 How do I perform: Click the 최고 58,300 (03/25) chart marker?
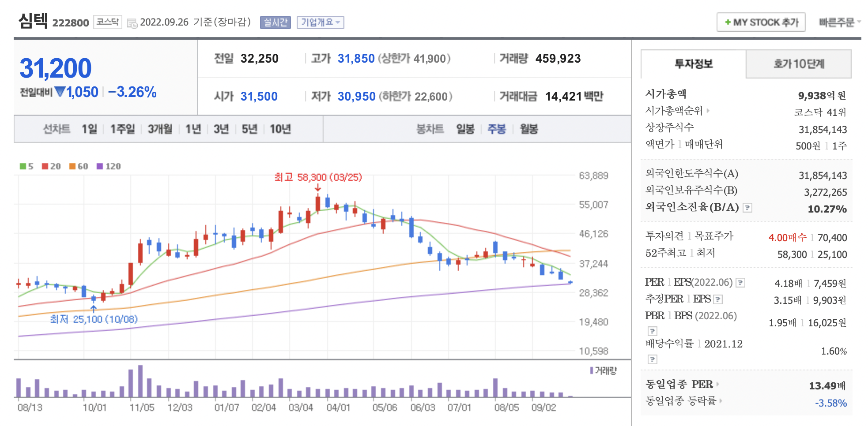(318, 177)
